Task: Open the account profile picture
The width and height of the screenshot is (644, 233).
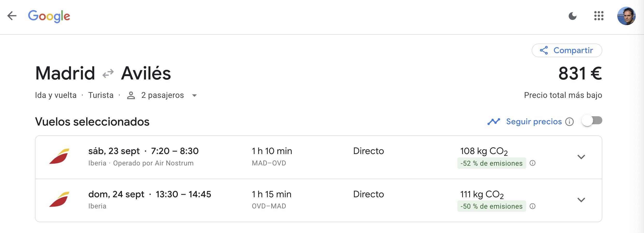Action: click(x=626, y=16)
